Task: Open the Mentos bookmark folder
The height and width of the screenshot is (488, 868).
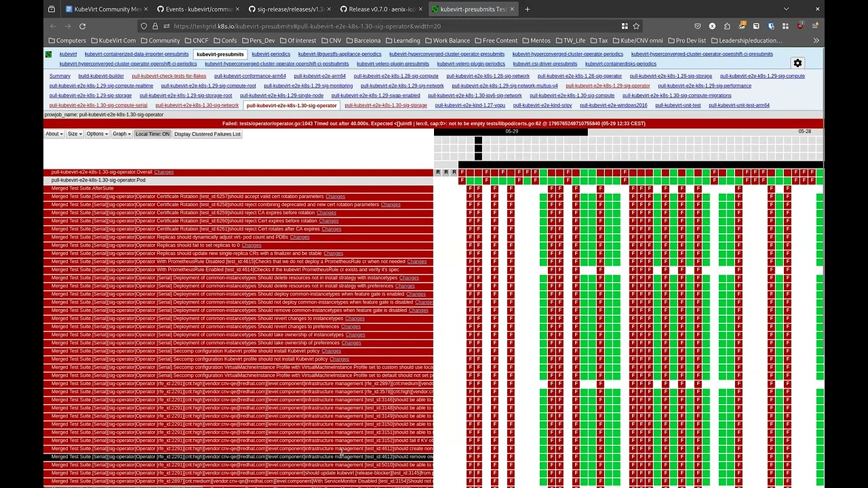Action: pyautogui.click(x=536, y=41)
